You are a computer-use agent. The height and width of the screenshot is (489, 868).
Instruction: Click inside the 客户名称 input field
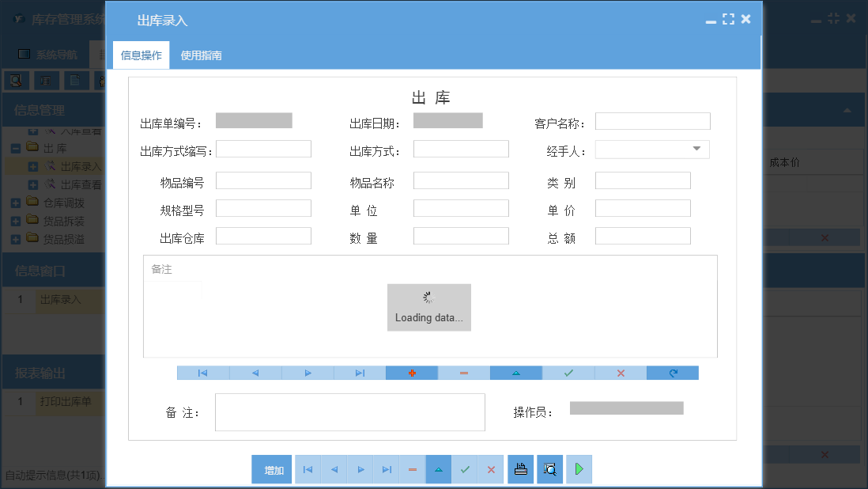652,121
